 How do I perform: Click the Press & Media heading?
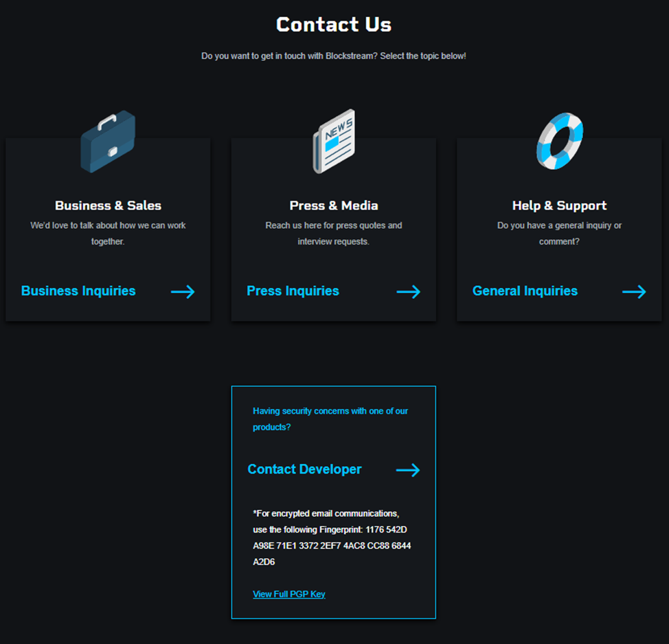[x=334, y=206]
